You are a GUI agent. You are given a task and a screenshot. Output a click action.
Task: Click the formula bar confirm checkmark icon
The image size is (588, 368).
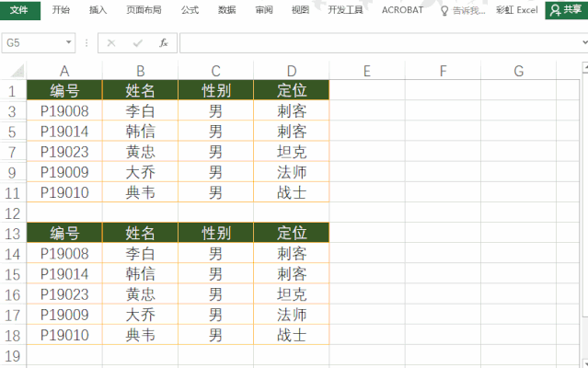tap(138, 43)
